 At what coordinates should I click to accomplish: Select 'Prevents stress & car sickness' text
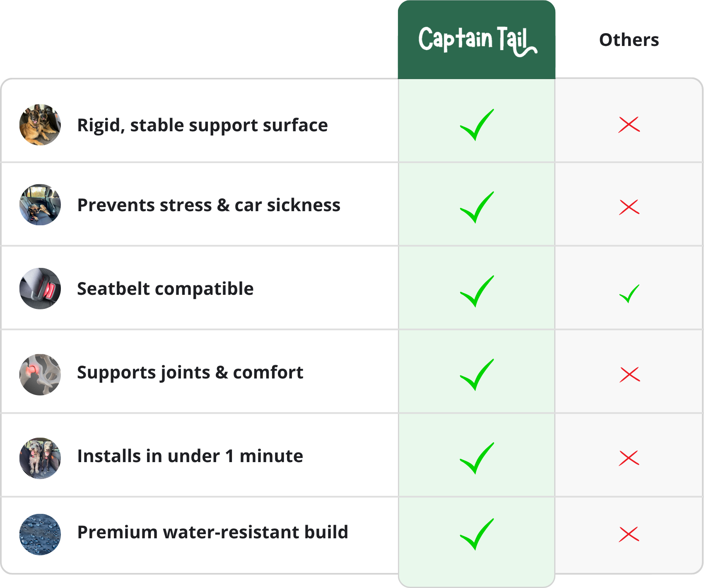click(x=209, y=205)
